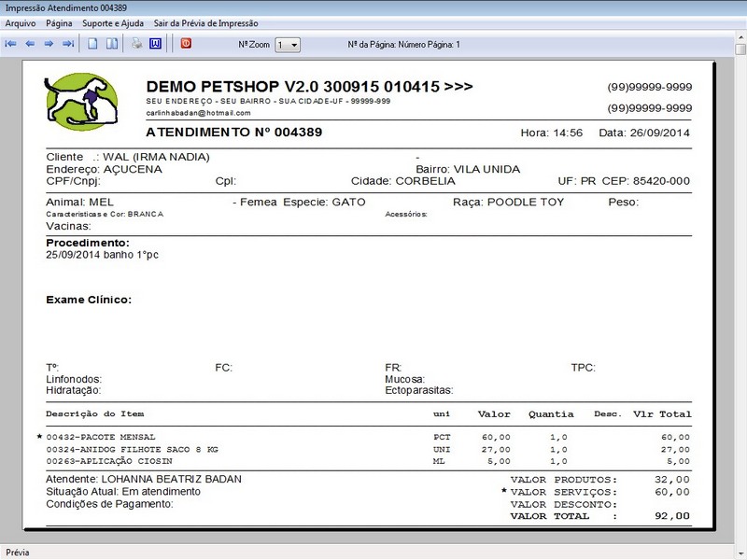Click Atendente: LOHANNA BEATRIZ BADAN
747x560 pixels.
point(144,479)
